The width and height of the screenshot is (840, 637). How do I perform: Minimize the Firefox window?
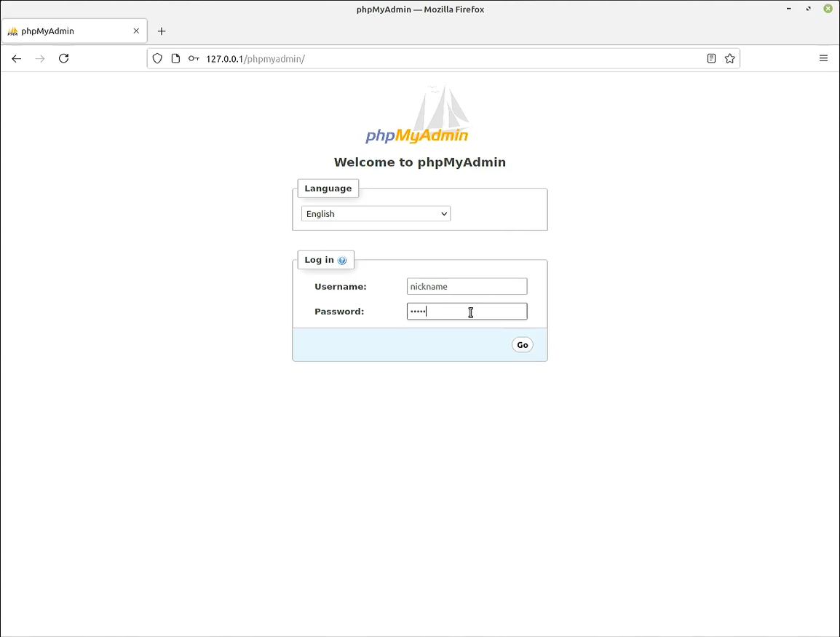[789, 9]
